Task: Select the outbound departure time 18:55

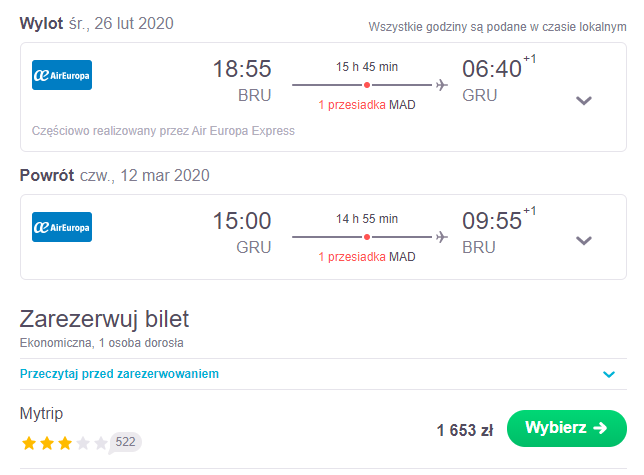Action: [242, 69]
